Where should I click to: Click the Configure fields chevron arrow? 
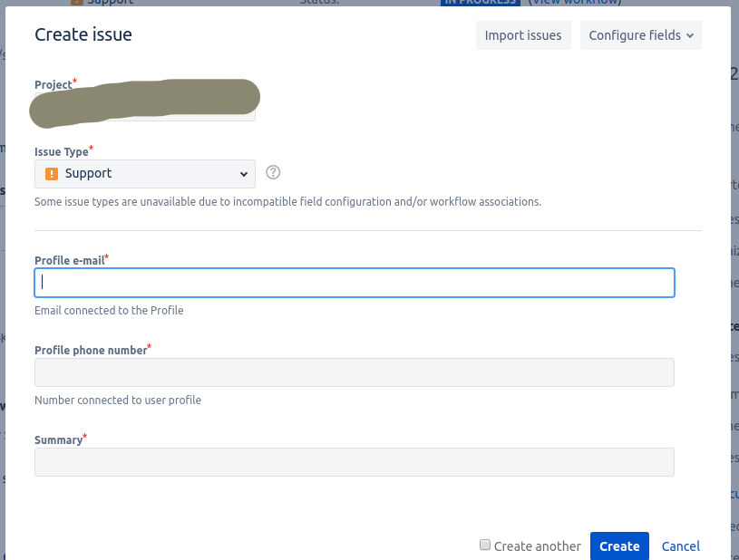(x=690, y=36)
